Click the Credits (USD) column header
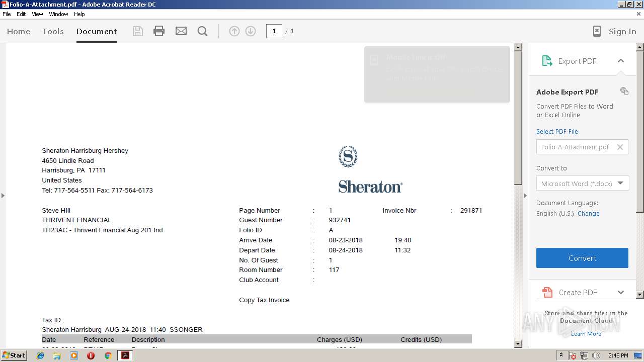 [421, 339]
